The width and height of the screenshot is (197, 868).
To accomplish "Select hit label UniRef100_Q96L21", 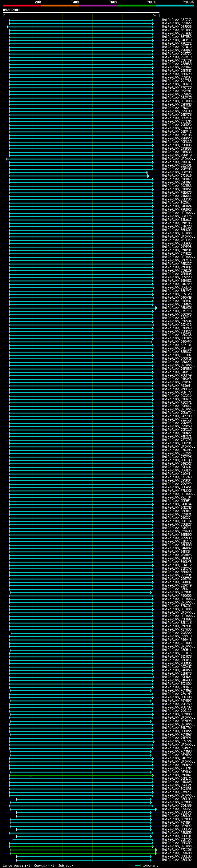I will tap(177, 785).
